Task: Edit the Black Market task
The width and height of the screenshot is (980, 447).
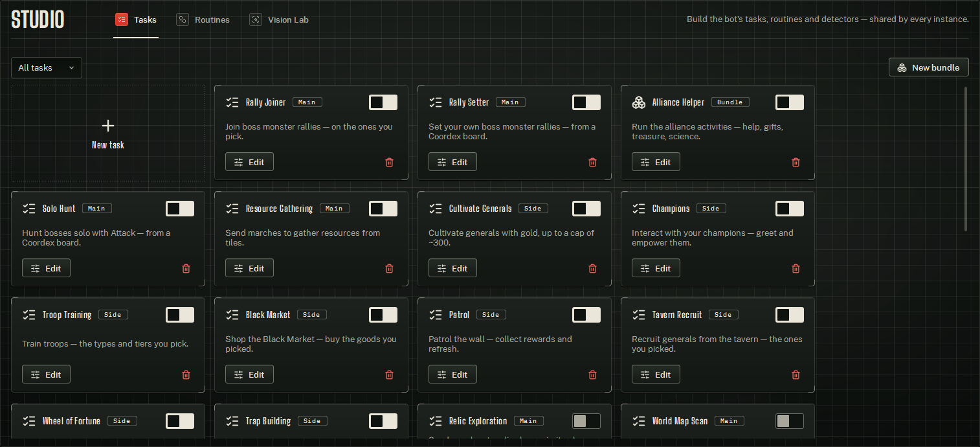Action: click(249, 374)
